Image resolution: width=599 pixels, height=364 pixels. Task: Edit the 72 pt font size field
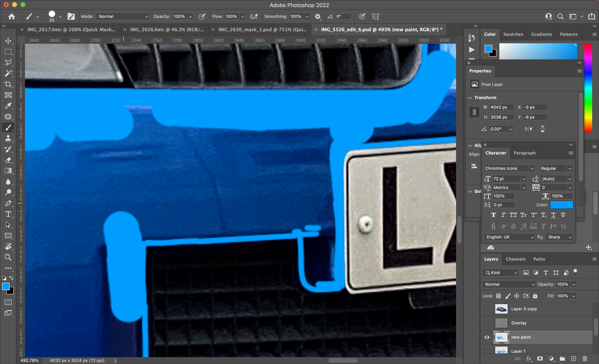click(x=506, y=179)
